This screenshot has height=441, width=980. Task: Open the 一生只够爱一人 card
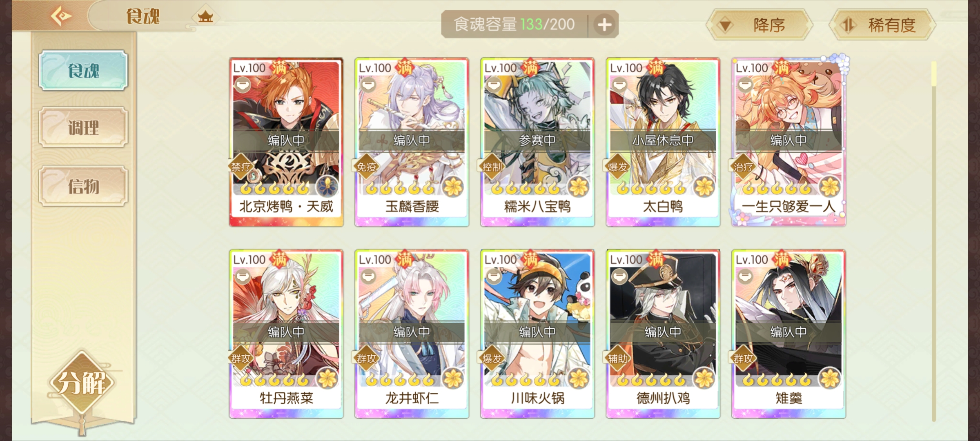pyautogui.click(x=788, y=142)
